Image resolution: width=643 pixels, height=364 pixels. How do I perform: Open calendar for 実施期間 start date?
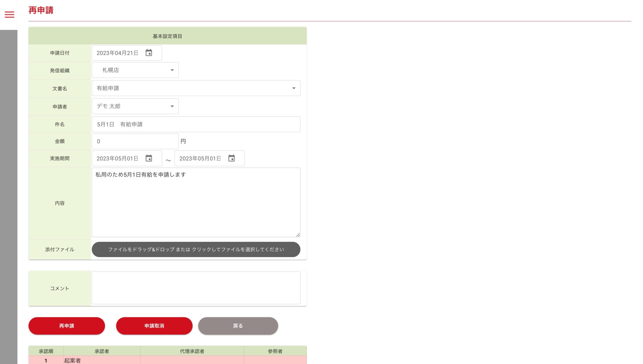coord(149,158)
